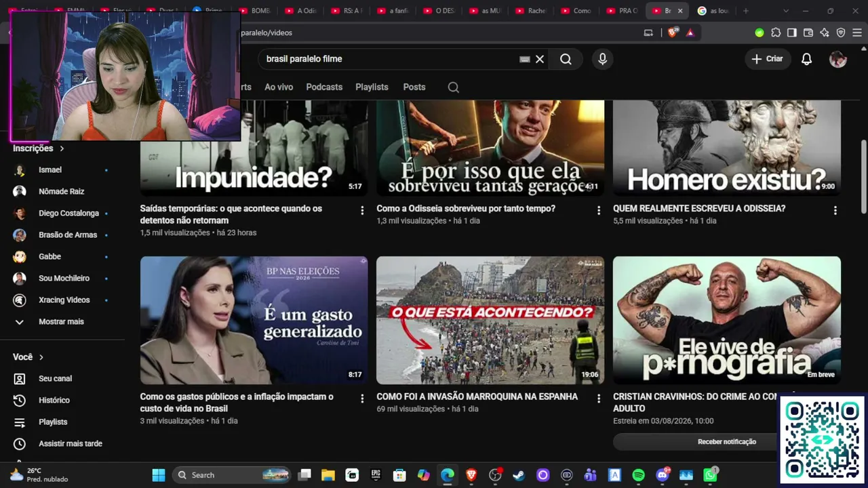Open the 'Ele vive de p*rnografia' premiere thumbnail
Image resolution: width=868 pixels, height=488 pixels.
[x=727, y=320]
